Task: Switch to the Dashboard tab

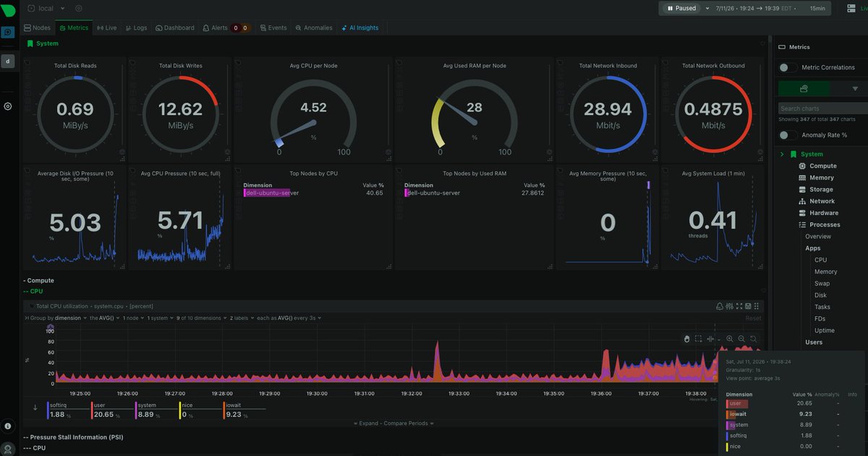Action: 174,28
